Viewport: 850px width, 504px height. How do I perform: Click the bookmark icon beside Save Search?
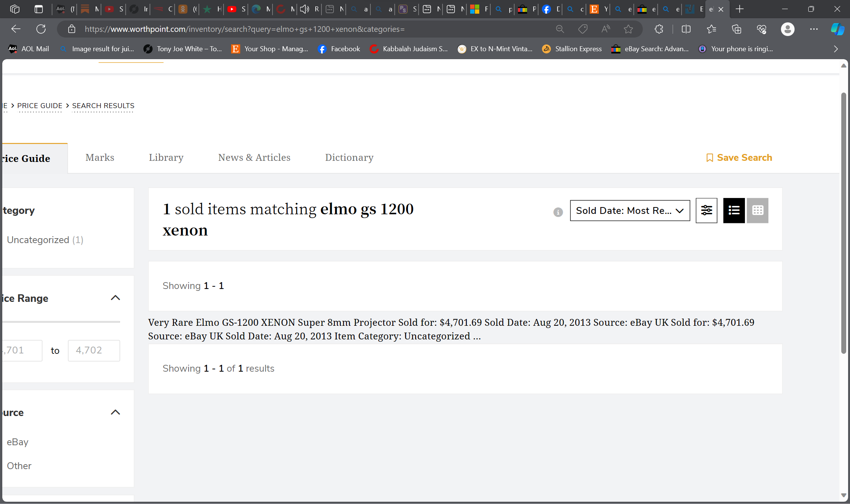tap(710, 158)
